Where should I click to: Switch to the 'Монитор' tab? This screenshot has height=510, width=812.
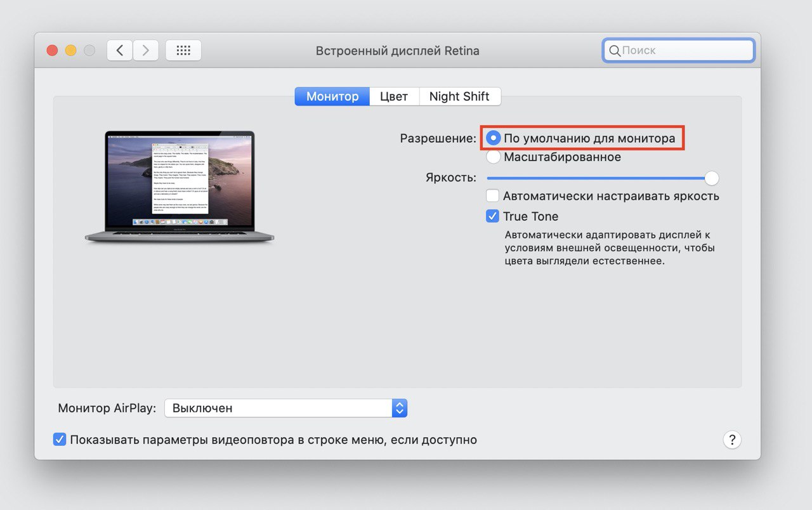[x=332, y=96]
